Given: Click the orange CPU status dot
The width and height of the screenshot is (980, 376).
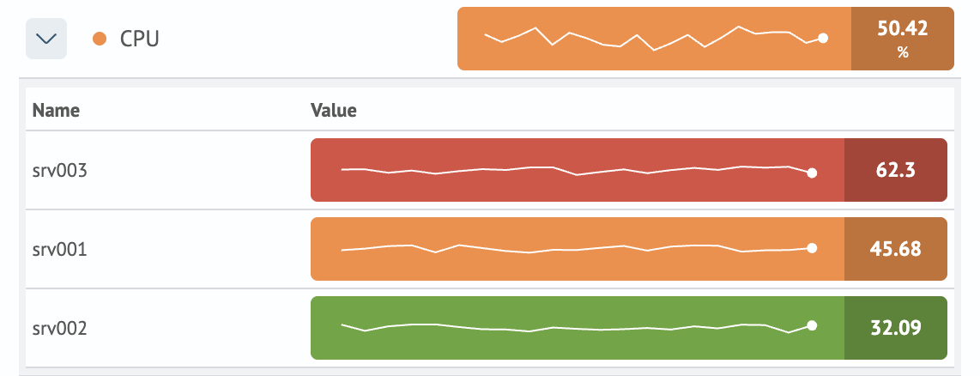Looking at the screenshot, I should point(100,39).
